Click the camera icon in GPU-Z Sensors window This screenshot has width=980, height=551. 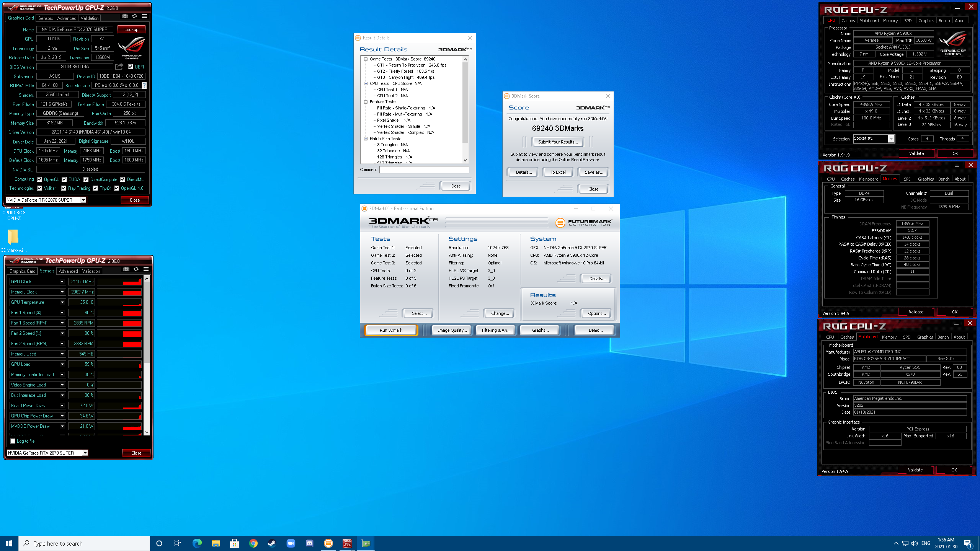pyautogui.click(x=126, y=269)
